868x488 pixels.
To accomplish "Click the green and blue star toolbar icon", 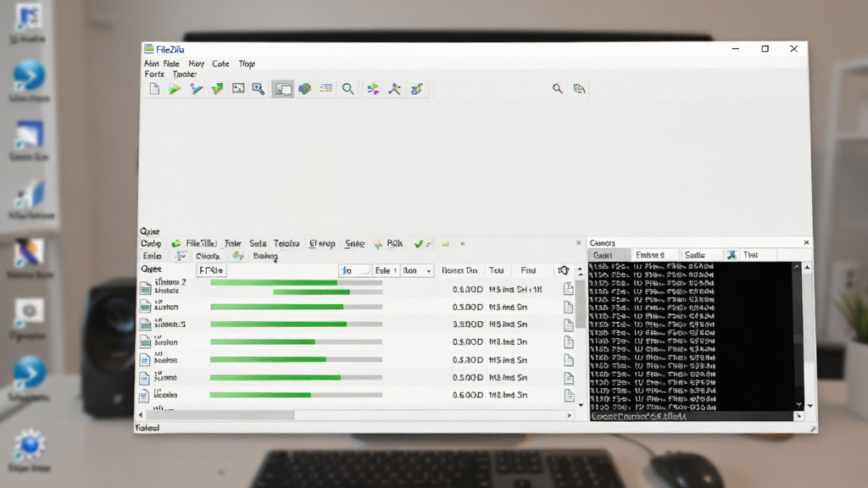I will (416, 88).
